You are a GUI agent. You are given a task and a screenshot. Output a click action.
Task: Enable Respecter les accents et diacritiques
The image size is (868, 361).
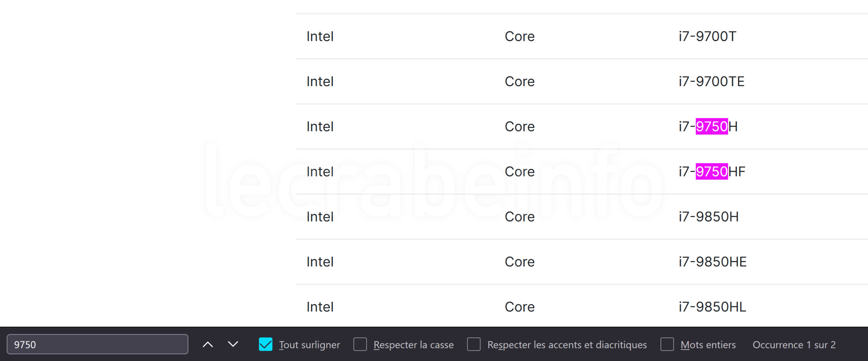pyautogui.click(x=474, y=344)
